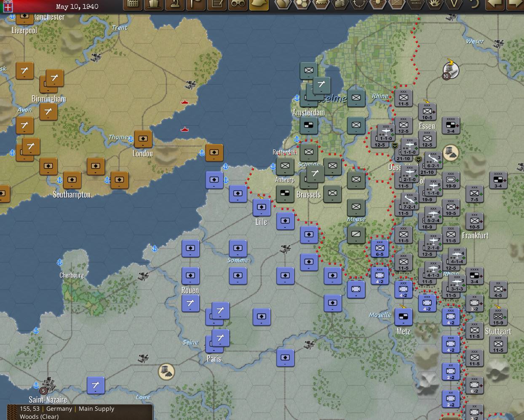Select the German unit labeled 4-5
The width and height of the screenshot is (524, 420).
coord(498,290)
